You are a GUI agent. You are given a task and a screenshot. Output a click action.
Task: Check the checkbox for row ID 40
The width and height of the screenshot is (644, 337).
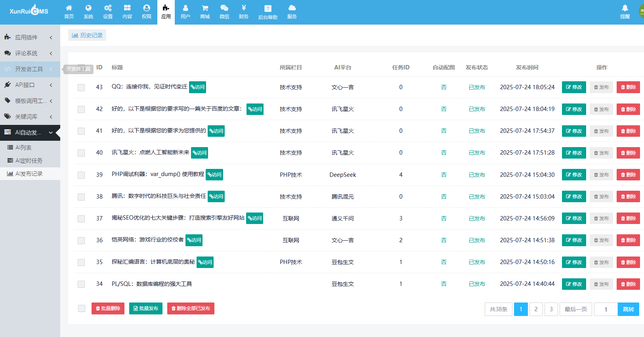click(x=81, y=153)
